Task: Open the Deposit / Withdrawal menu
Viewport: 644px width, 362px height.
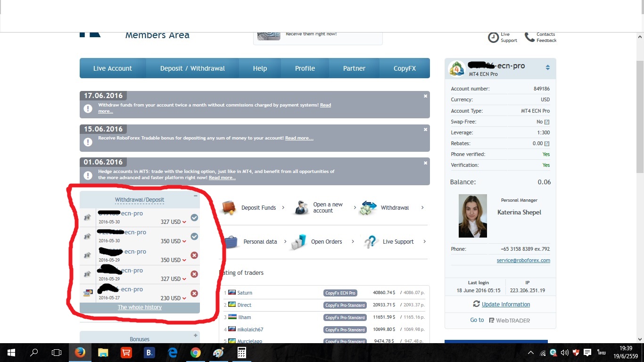Action: 192,68
